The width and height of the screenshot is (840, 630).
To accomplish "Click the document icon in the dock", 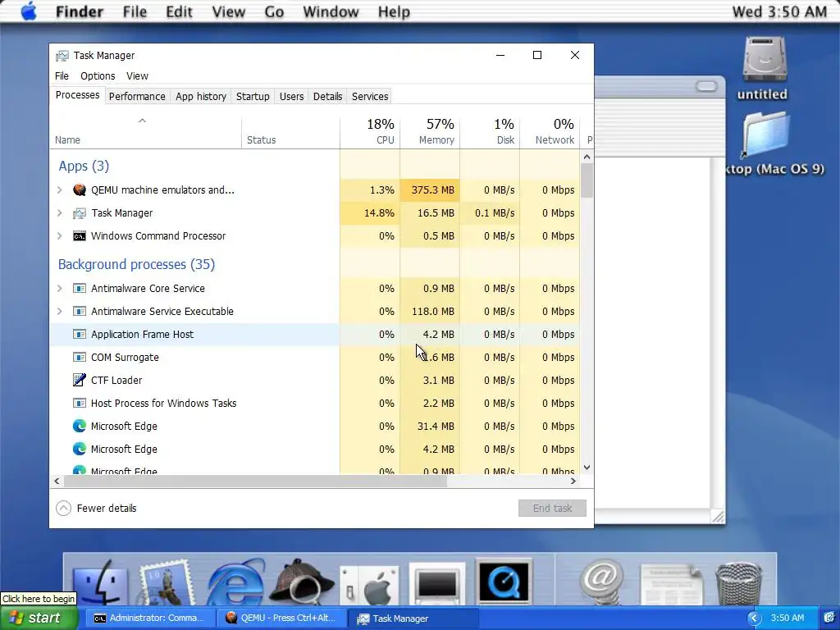I will [671, 584].
